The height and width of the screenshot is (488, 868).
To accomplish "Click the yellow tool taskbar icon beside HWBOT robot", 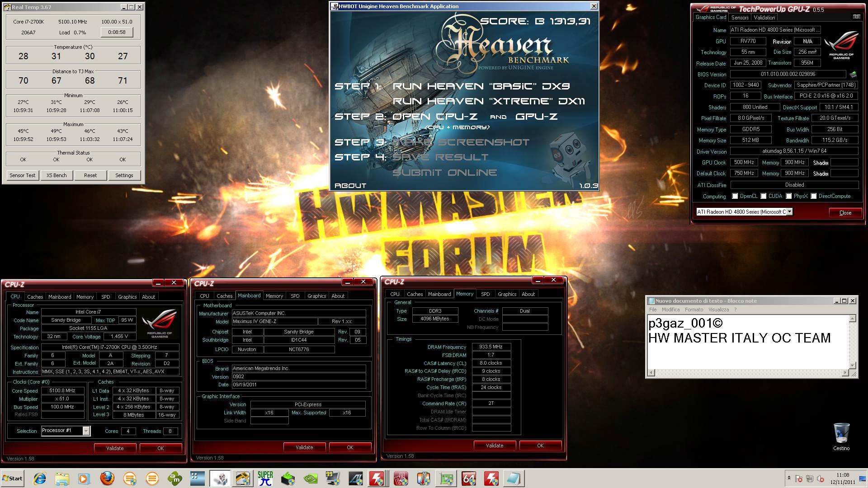I will [x=243, y=479].
